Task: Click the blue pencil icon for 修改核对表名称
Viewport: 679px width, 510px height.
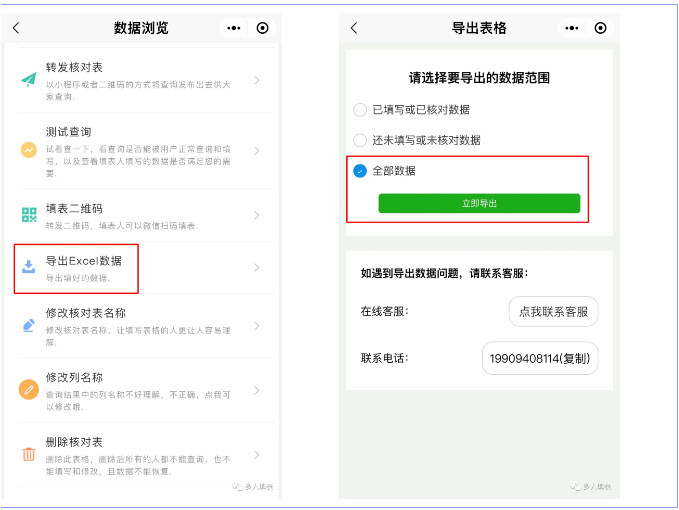Action: coord(29,326)
